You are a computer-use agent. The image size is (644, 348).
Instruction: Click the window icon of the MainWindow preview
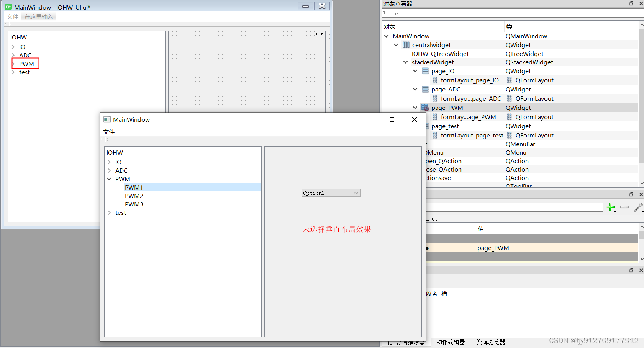(x=107, y=119)
